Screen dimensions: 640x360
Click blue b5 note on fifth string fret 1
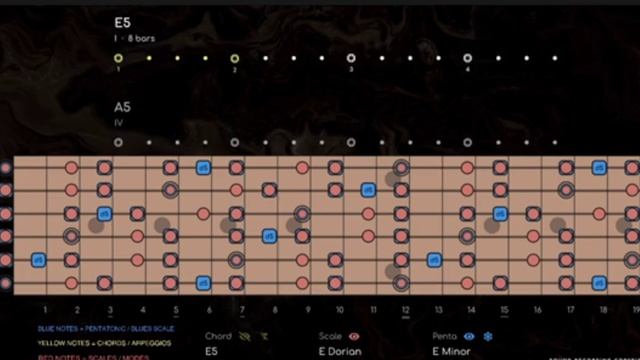38,260
